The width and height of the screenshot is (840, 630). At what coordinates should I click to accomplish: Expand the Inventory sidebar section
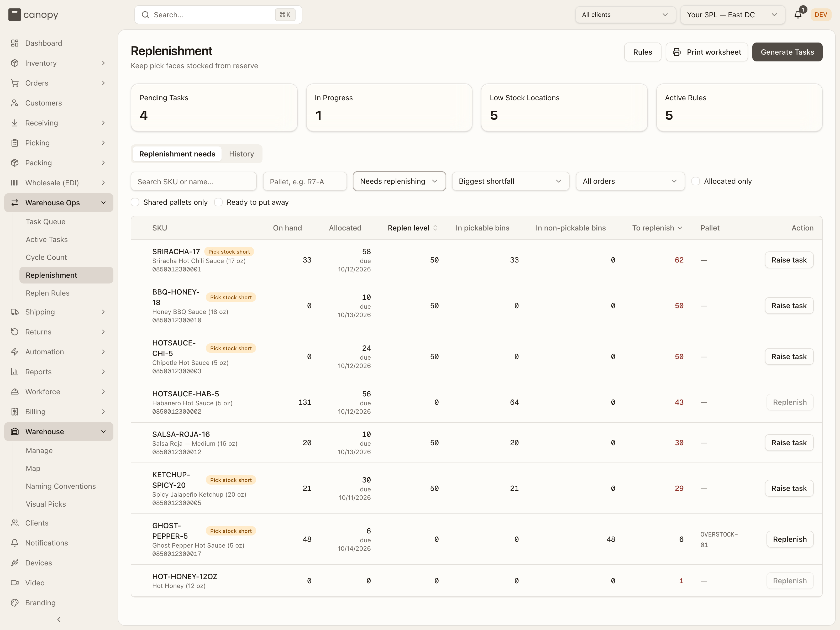click(x=59, y=63)
